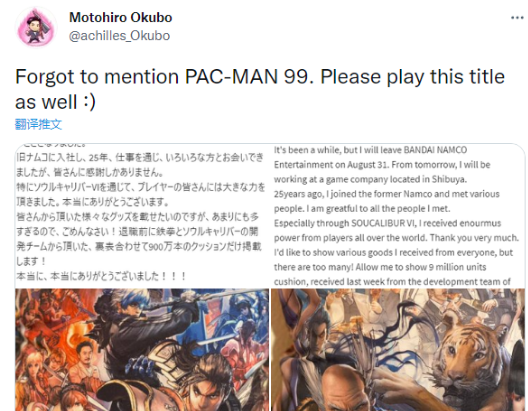Click the Japanese line containing 900万本
Image resolution: width=528 pixels, height=411 pixels.
[139, 246]
